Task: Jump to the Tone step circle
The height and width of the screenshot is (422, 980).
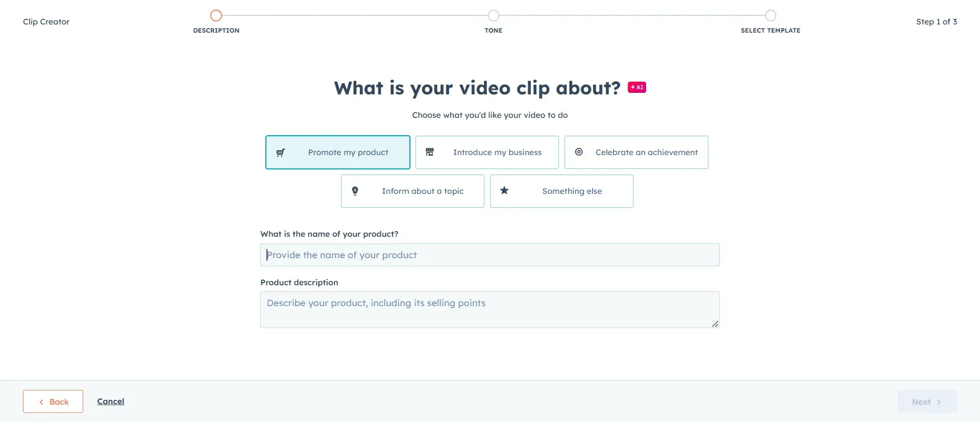Action: [494, 15]
